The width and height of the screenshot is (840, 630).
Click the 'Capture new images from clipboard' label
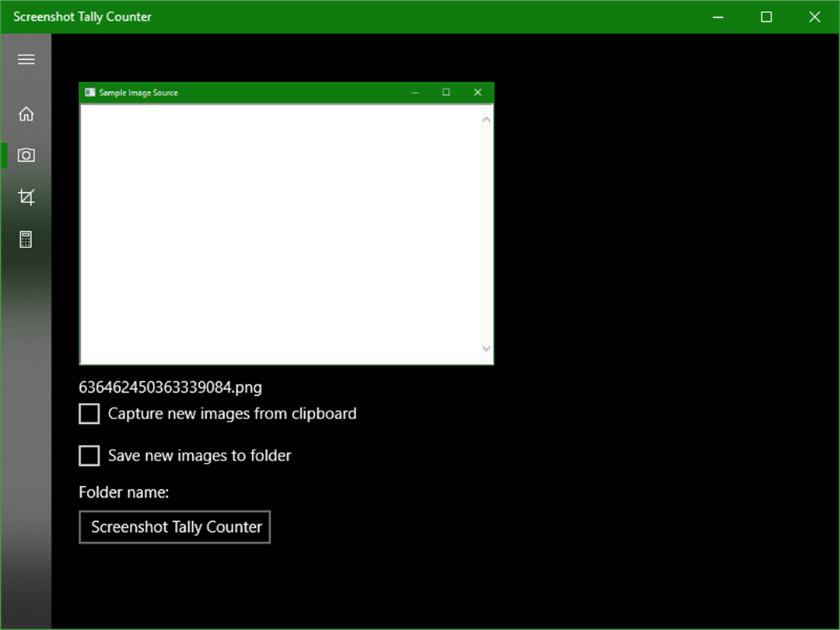click(x=232, y=414)
